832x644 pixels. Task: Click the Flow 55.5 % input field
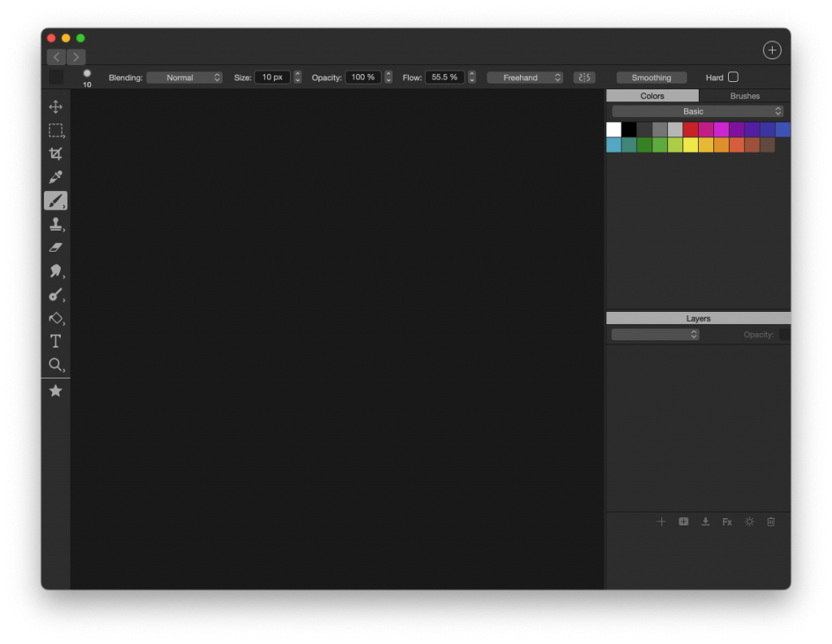point(444,77)
